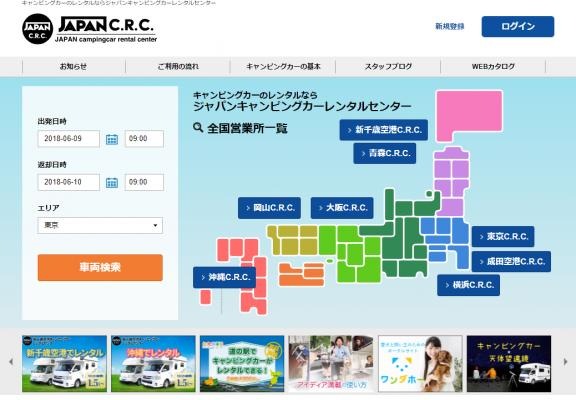The width and height of the screenshot is (576, 400).
Task: Click the carousel previous arrow
Action: [x=11, y=362]
